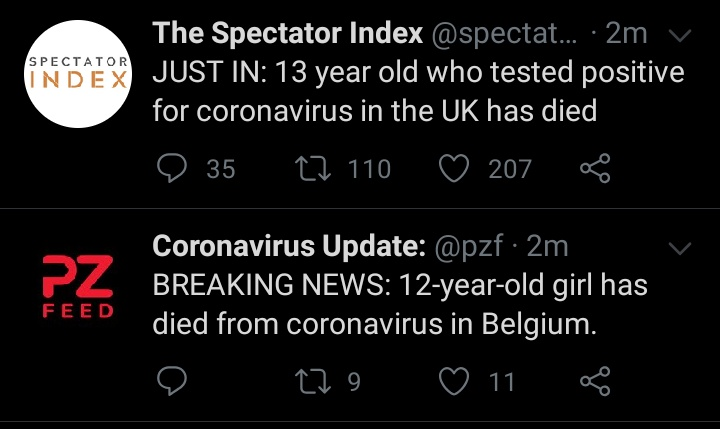Like The Spectator Index tweet
Screen dimensions: 720x429
[x=454, y=168]
